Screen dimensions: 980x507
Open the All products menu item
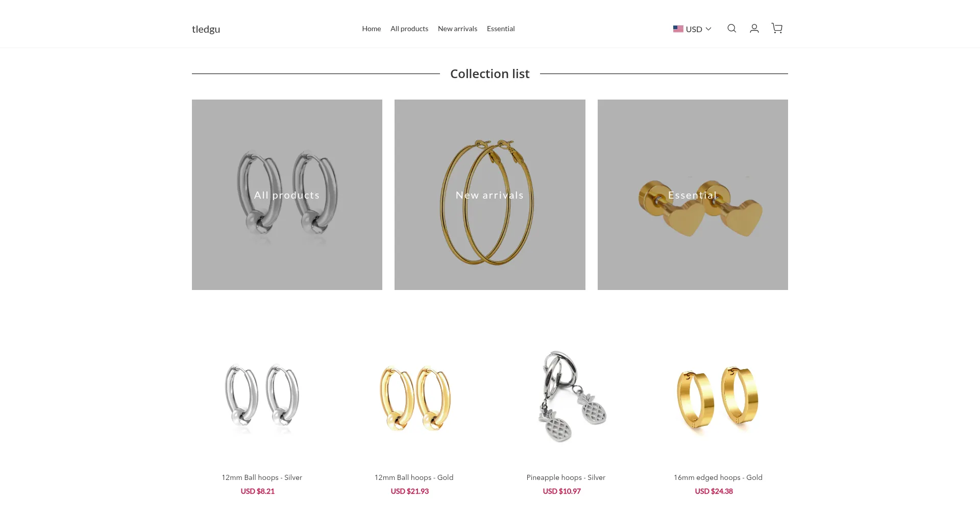pyautogui.click(x=409, y=29)
